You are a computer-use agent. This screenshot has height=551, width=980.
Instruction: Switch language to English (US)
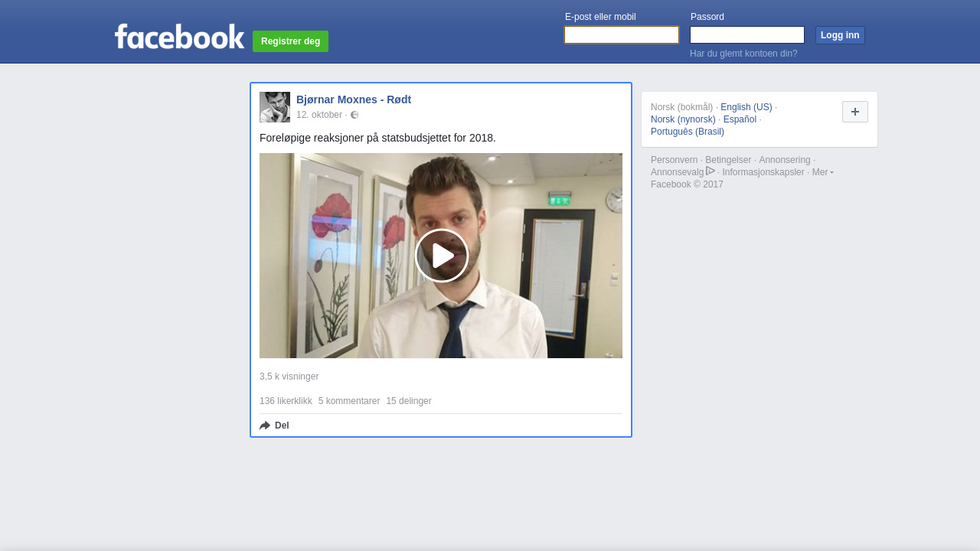pos(746,107)
